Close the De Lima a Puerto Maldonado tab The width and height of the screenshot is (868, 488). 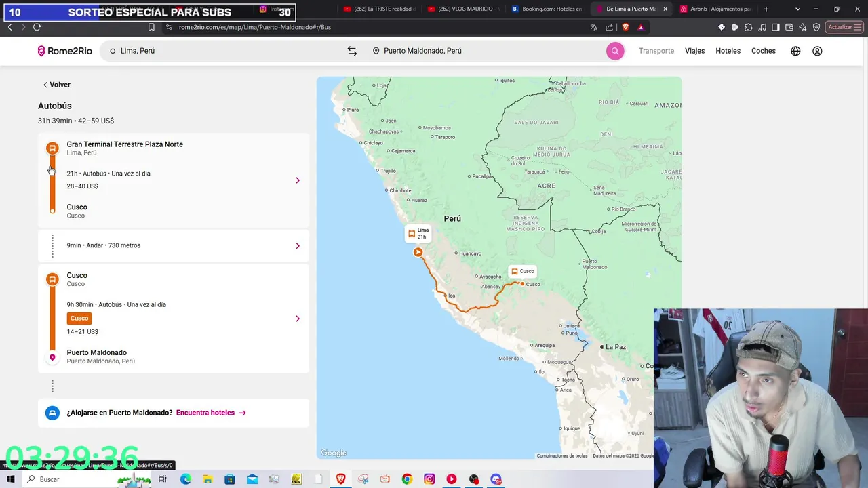tap(665, 9)
